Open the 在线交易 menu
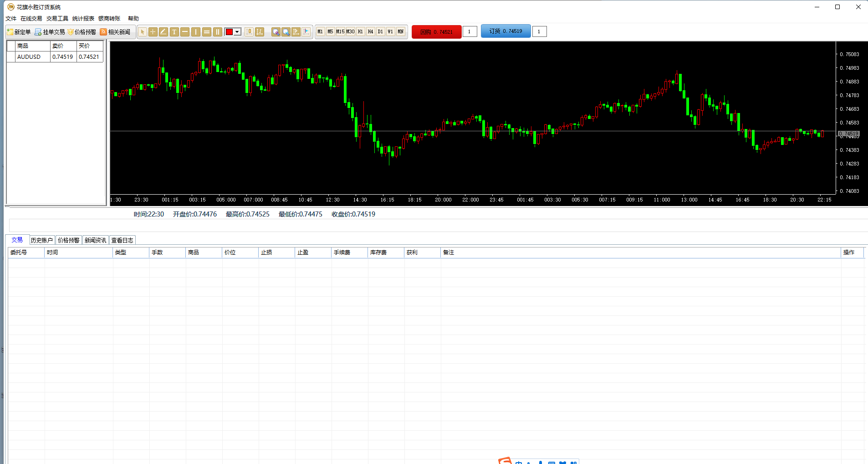This screenshot has width=868, height=464. pos(31,19)
